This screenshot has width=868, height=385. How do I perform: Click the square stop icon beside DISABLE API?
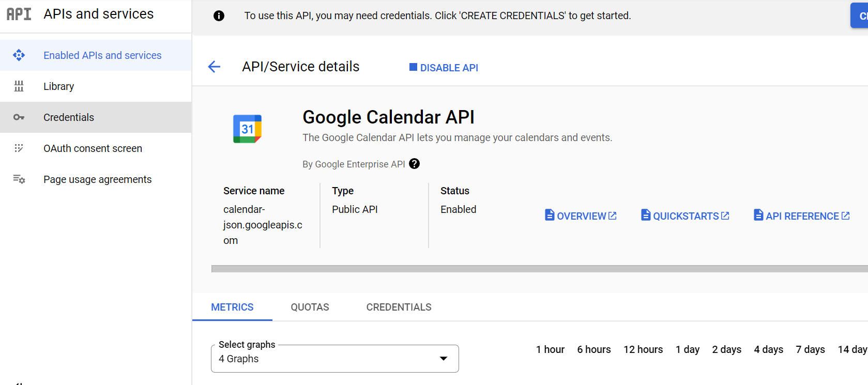(413, 67)
